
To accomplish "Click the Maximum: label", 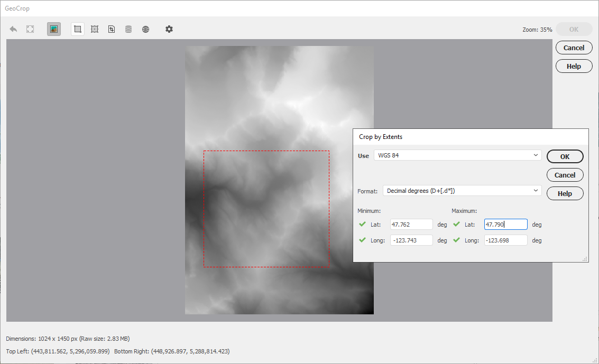I will 464,211.
